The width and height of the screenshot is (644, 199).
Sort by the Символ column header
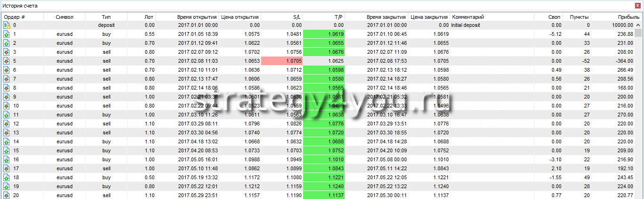click(x=64, y=17)
